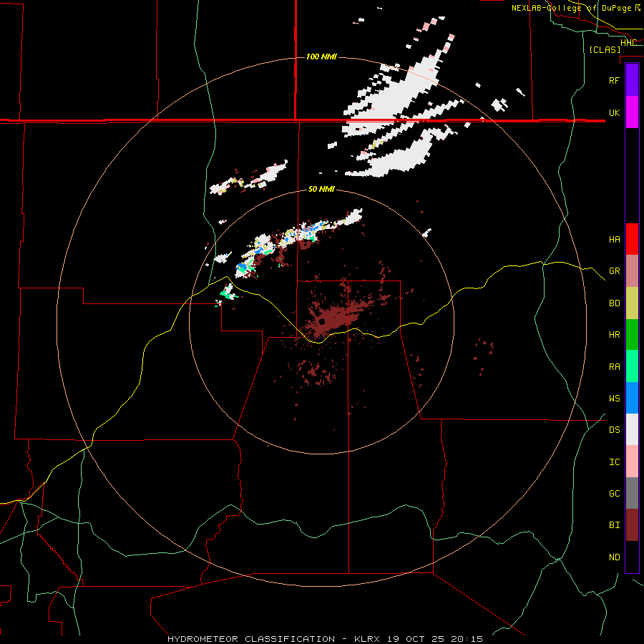Click the 50 NMI range ring label
644x644 pixels.
click(321, 189)
